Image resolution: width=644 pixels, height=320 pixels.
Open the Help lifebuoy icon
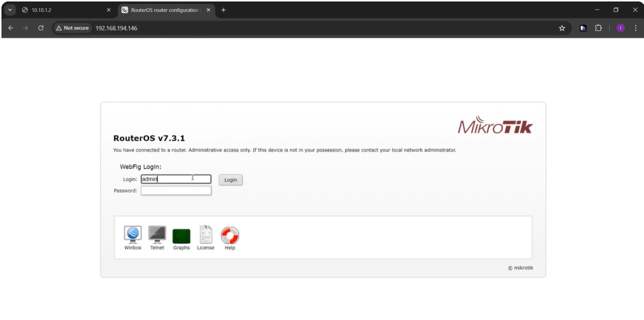pyautogui.click(x=230, y=235)
